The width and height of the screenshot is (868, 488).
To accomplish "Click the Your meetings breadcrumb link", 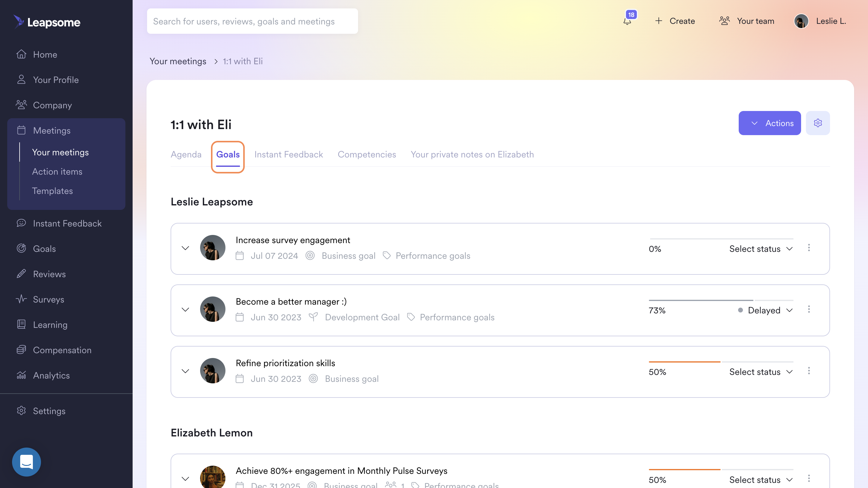I will [x=178, y=62].
